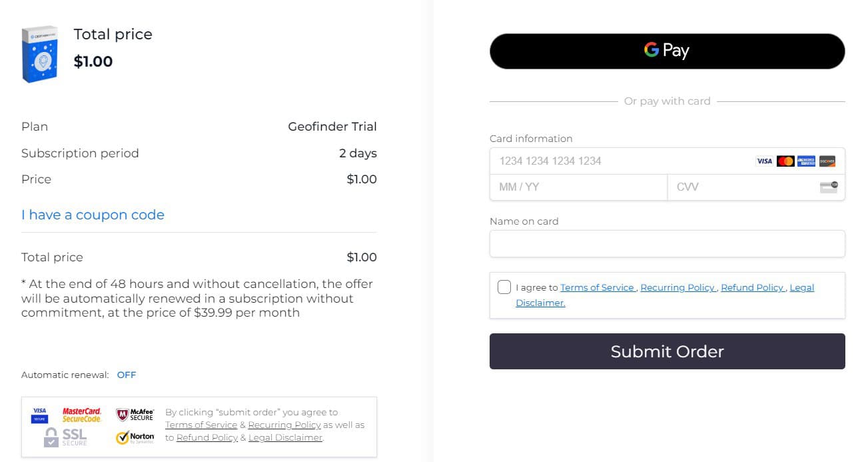Check the agree to Terms checkbox

click(504, 287)
